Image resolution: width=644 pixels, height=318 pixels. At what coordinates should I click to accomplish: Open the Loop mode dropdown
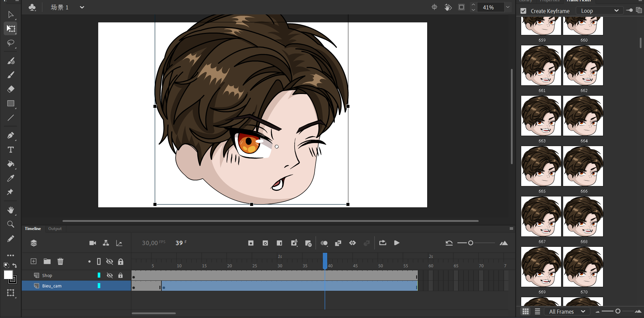599,11
